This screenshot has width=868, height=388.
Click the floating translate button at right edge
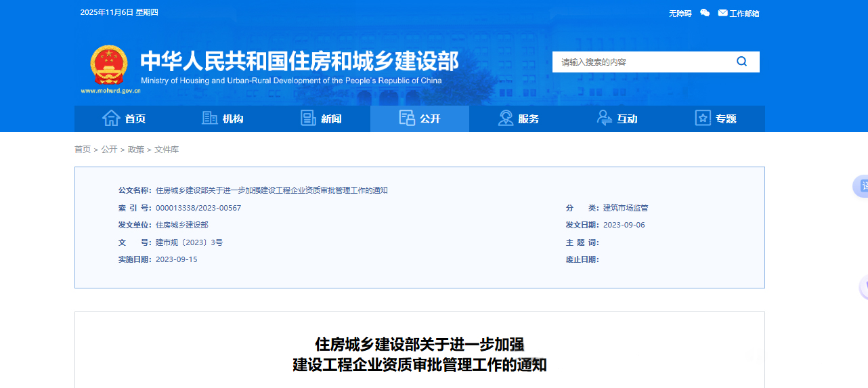pos(862,186)
